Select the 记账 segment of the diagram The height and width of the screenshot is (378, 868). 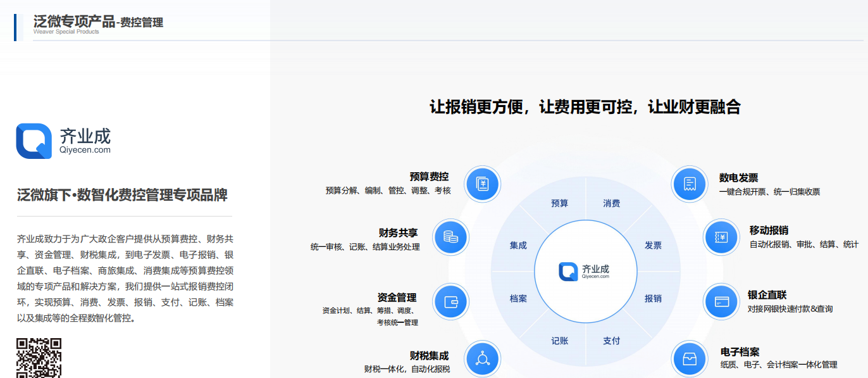click(x=557, y=340)
